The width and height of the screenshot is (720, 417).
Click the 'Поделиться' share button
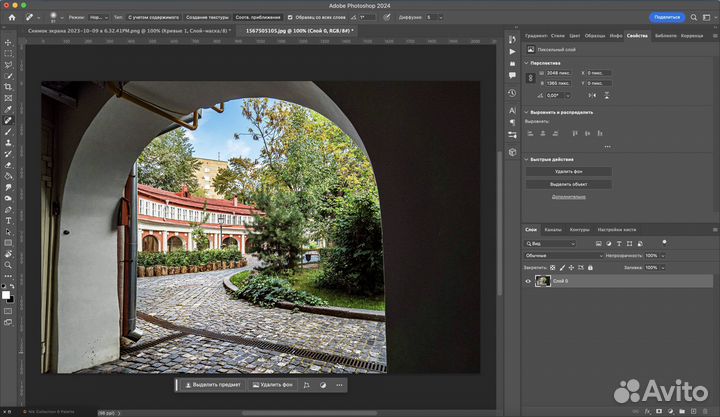[x=667, y=17]
